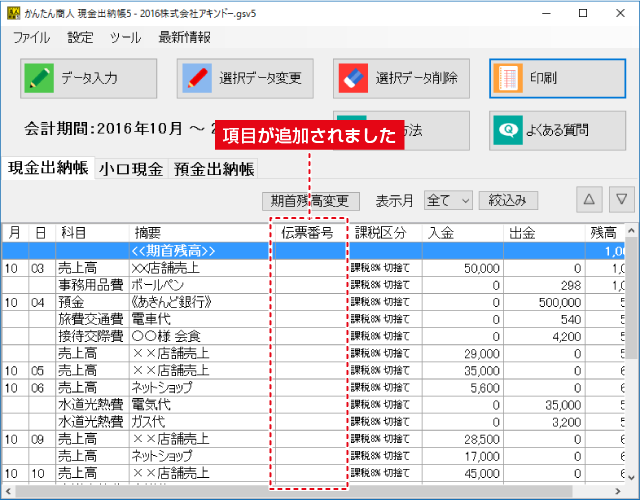Click the green pencil データ入力 icon
Image resolution: width=641 pixels, height=501 pixels.
[x=40, y=77]
